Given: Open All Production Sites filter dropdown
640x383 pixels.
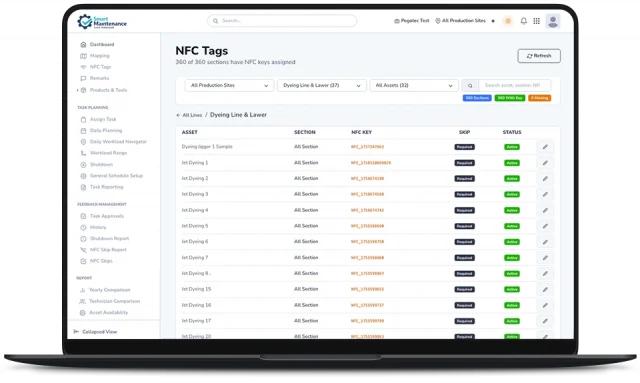Looking at the screenshot, I should (x=229, y=86).
